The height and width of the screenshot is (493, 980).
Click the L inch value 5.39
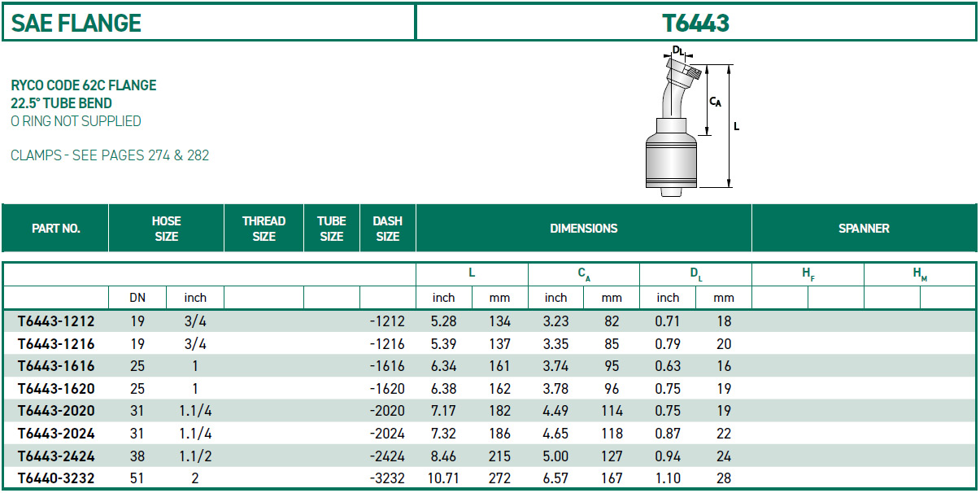[443, 343]
